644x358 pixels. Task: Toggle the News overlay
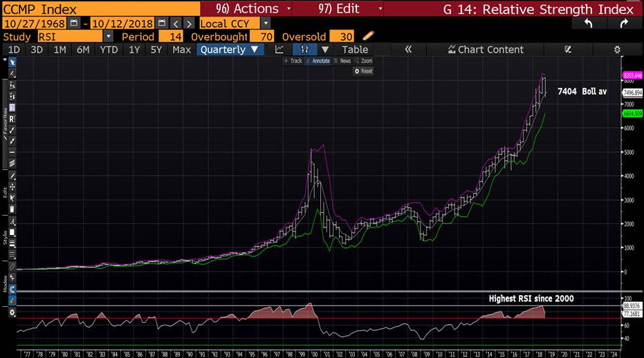click(342, 61)
